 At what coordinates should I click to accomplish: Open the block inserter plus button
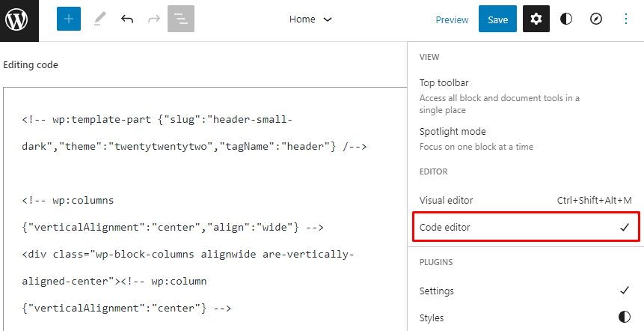(x=68, y=19)
